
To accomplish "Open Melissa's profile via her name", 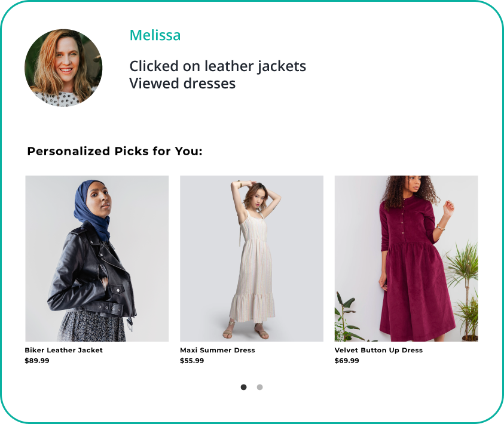I will pyautogui.click(x=155, y=35).
